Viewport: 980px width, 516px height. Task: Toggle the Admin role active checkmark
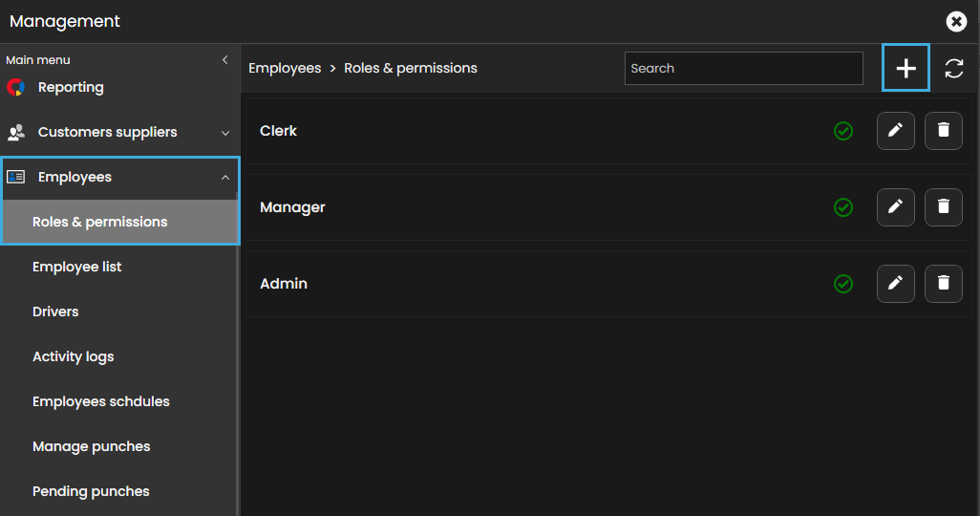point(843,284)
